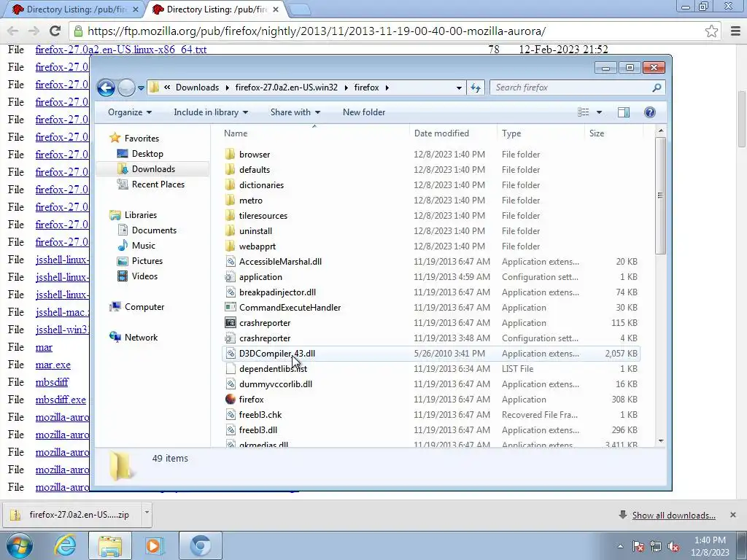Sort files by the Name column header
747x560 pixels.
314,133
